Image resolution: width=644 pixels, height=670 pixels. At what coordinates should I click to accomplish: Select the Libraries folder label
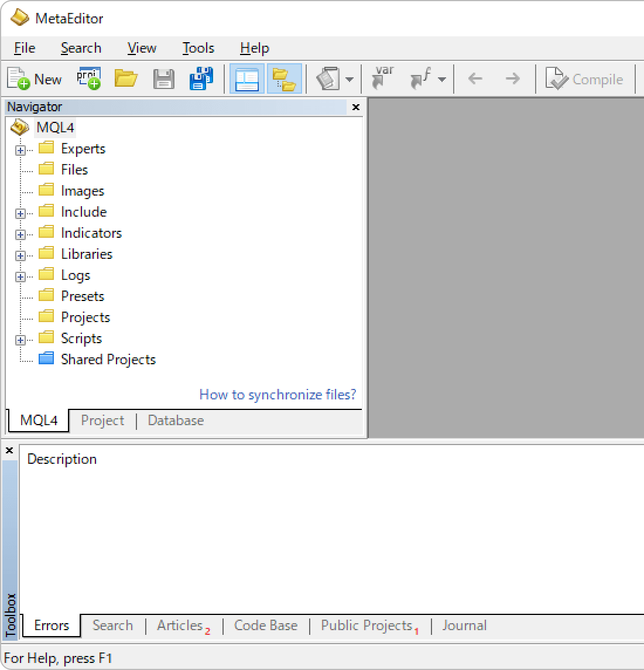click(87, 254)
